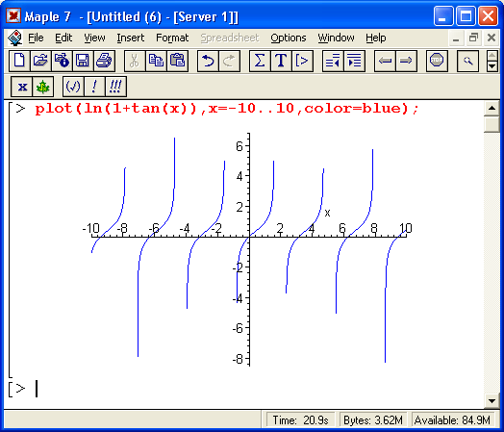
Task: Click the vertical scrollbar down arrow
Action: (491, 401)
